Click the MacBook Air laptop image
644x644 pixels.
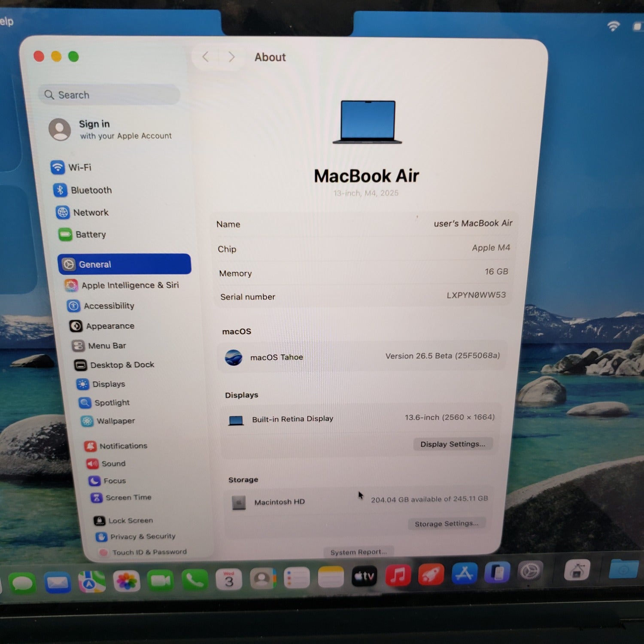(368, 122)
